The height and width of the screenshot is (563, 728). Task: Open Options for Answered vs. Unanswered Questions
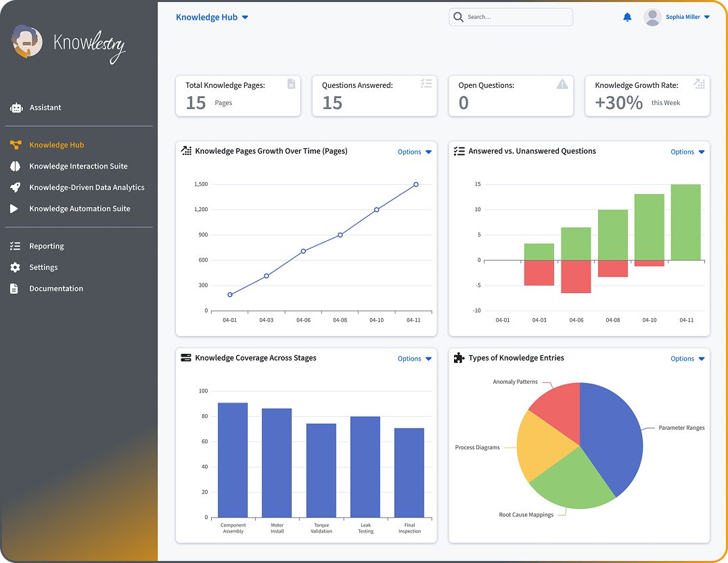tap(687, 152)
